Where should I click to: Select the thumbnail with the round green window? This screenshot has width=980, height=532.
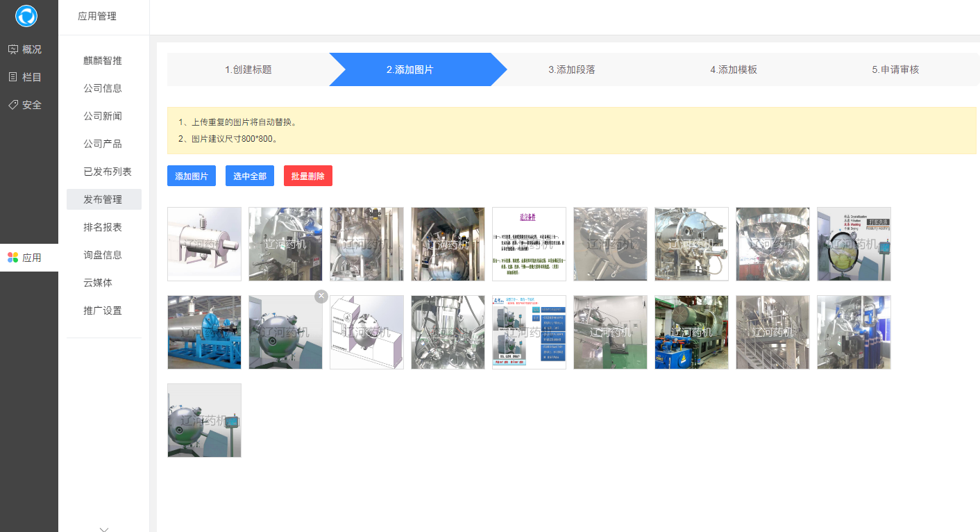tap(854, 244)
